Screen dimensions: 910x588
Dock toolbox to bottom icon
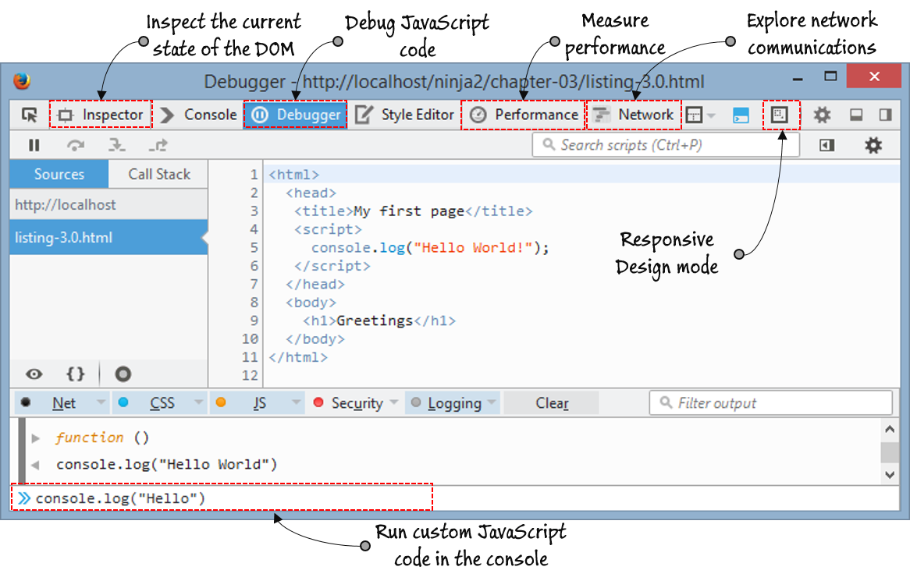856,115
